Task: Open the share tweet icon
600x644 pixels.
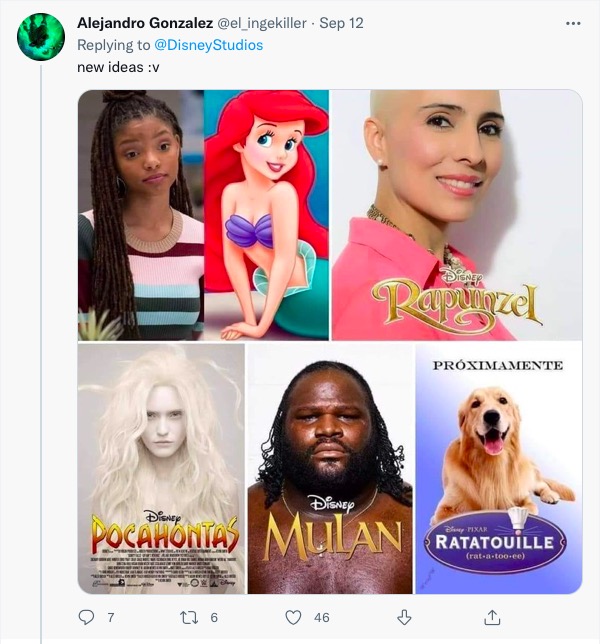Action: click(x=492, y=617)
